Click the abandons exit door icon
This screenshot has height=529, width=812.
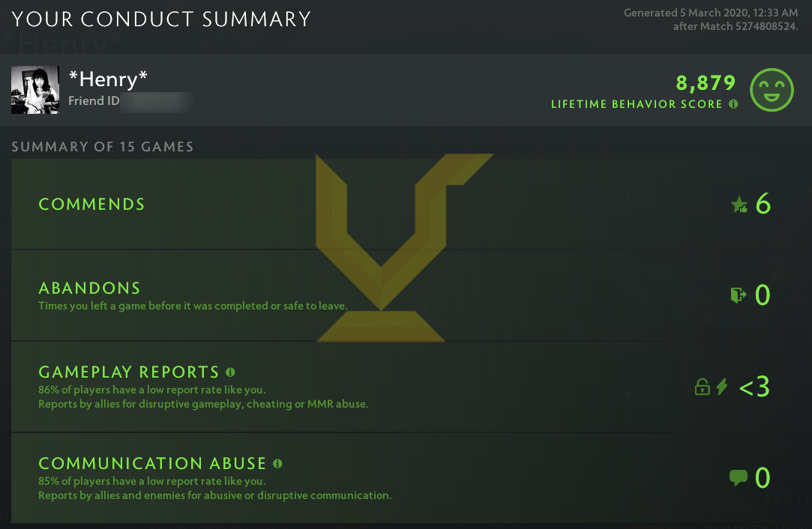[739, 295]
